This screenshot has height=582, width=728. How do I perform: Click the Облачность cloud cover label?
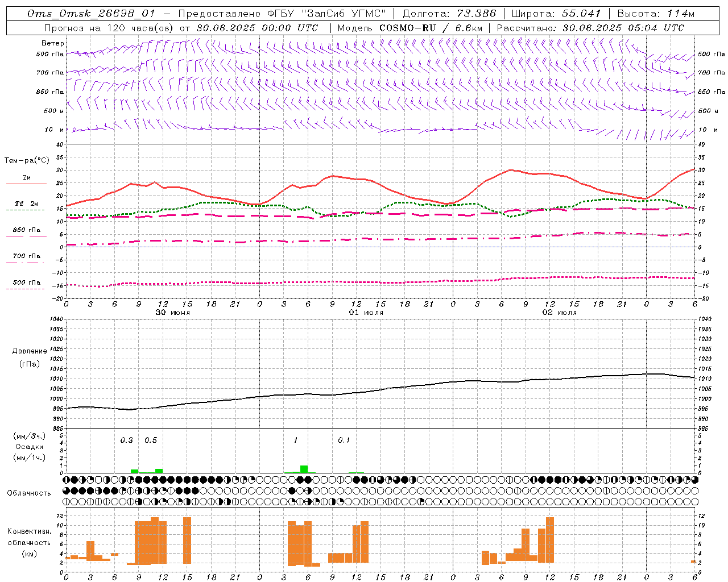pyautogui.click(x=29, y=493)
